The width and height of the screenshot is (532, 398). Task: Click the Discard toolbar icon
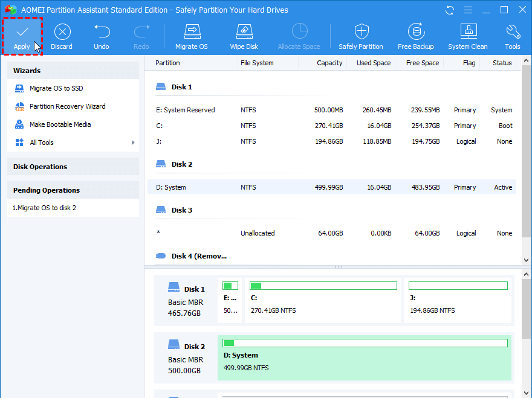coord(62,32)
